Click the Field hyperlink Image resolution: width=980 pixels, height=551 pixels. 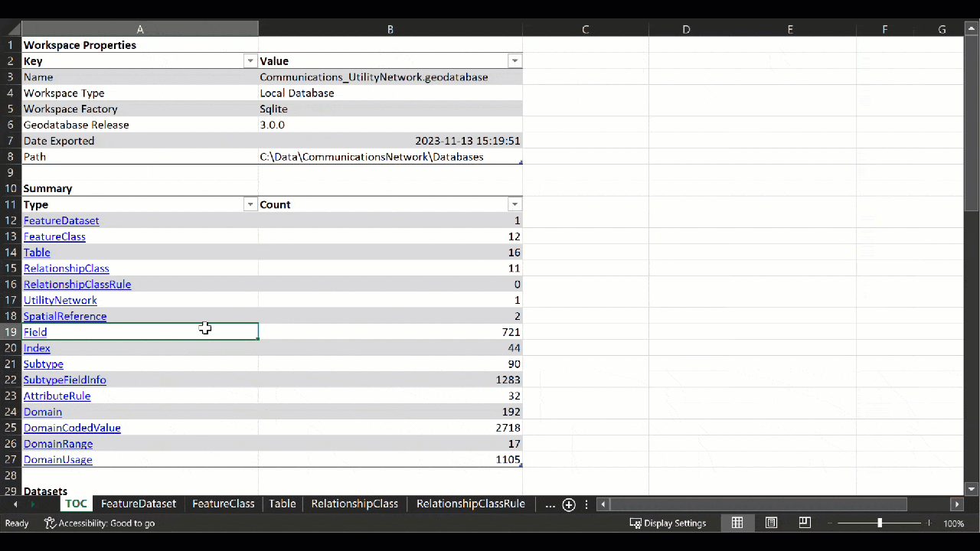click(35, 332)
